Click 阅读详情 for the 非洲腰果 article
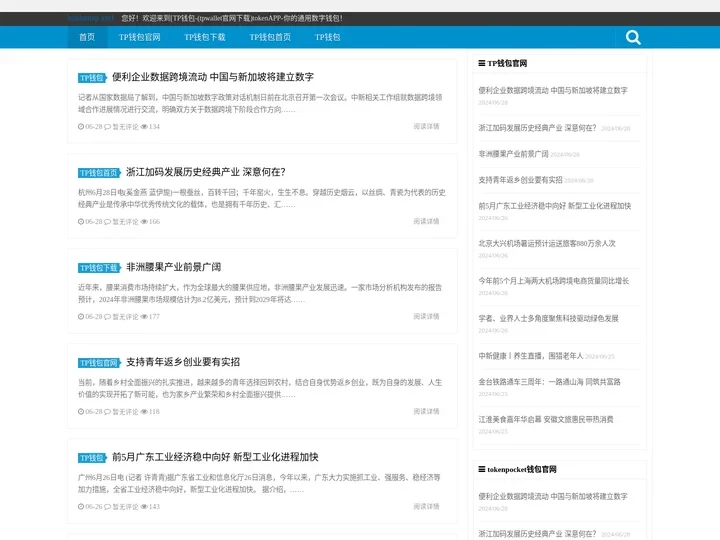This screenshot has width=720, height=540. click(x=426, y=316)
